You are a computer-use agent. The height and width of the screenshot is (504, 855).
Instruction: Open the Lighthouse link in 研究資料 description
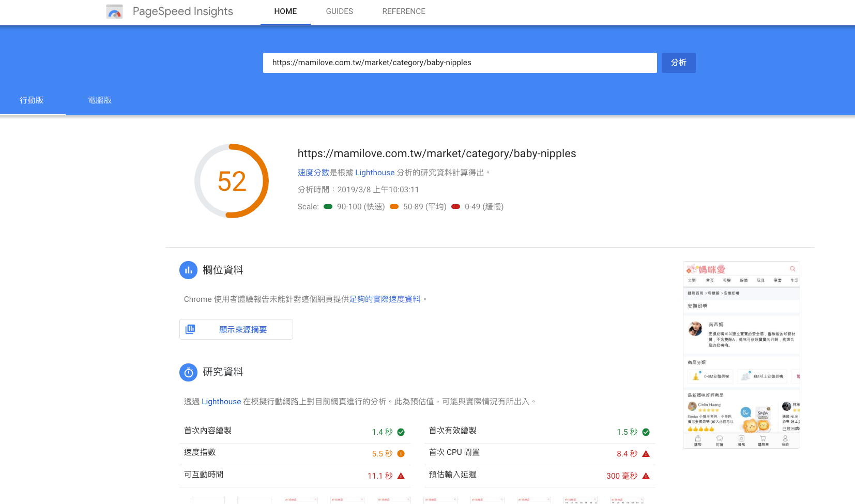click(221, 402)
